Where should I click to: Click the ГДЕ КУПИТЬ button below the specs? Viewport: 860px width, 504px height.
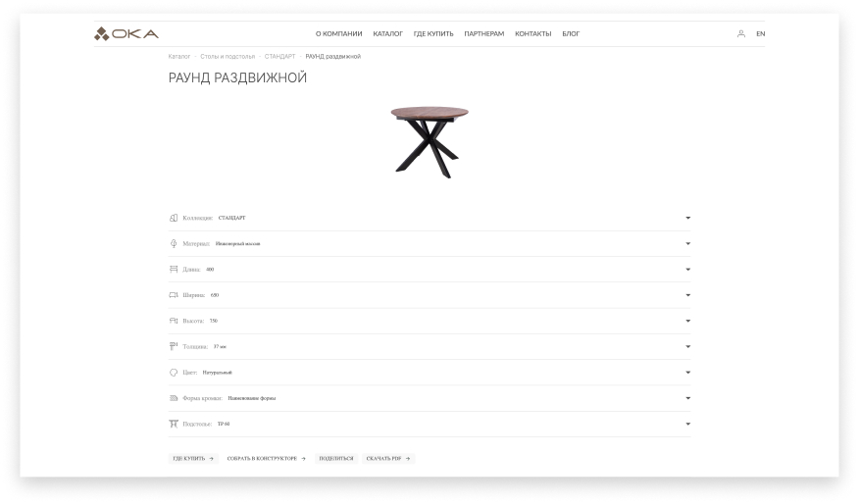(x=193, y=459)
